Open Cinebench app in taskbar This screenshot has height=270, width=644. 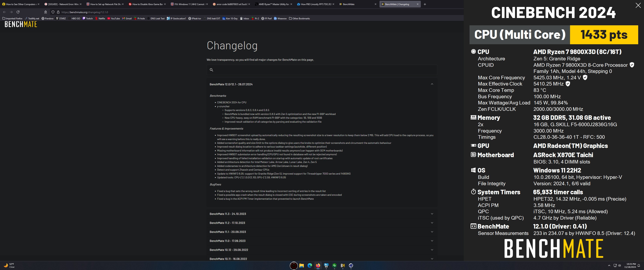coord(351,265)
